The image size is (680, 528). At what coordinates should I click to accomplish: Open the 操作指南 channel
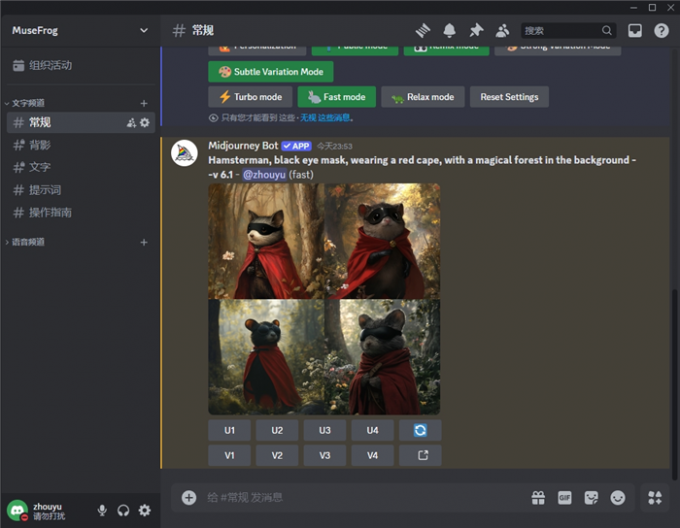(81, 213)
